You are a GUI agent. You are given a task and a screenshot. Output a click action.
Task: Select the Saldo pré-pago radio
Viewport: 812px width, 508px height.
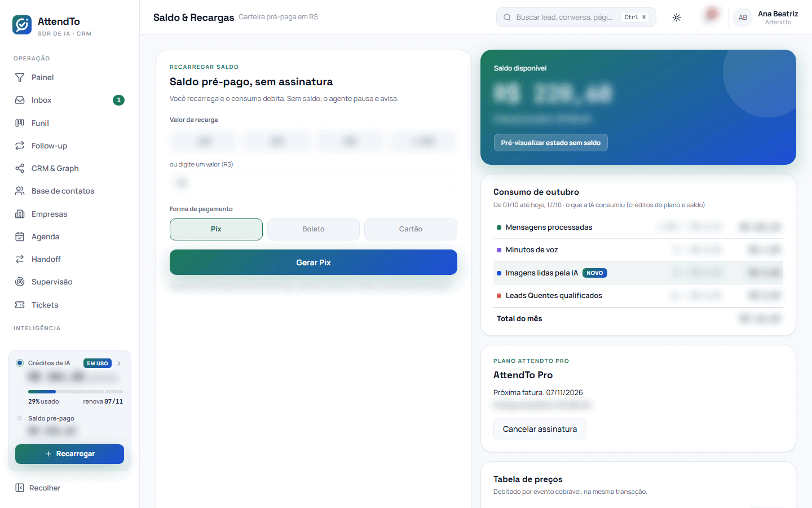click(20, 418)
